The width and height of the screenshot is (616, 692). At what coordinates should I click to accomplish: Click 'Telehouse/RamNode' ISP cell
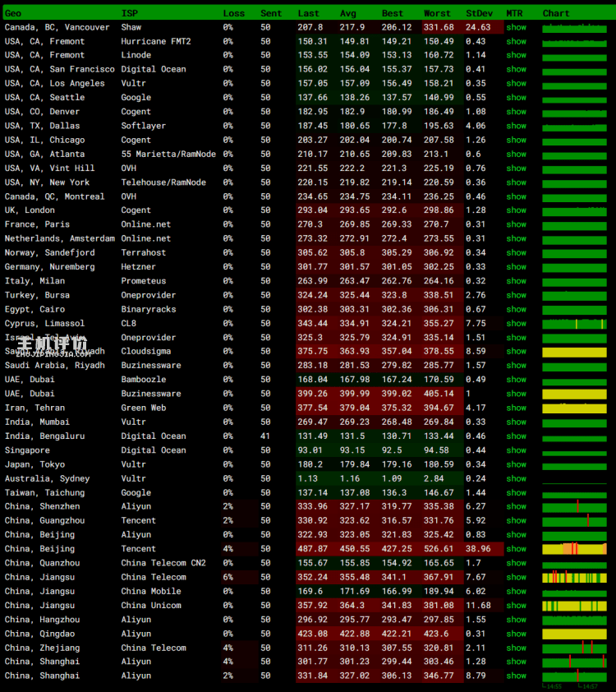[163, 182]
